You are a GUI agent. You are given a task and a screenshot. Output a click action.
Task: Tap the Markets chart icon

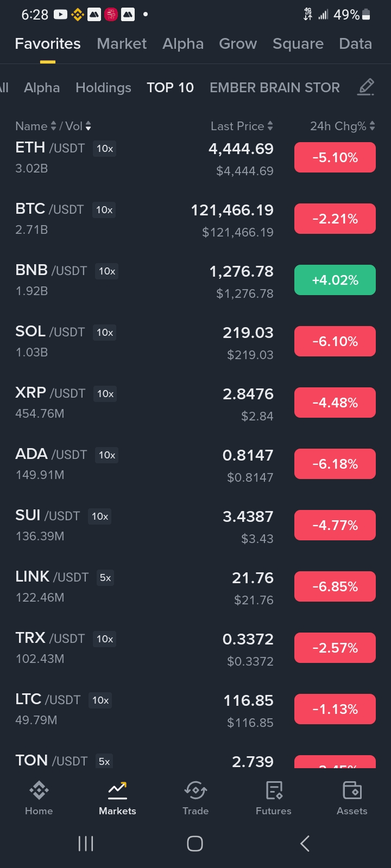click(x=117, y=791)
